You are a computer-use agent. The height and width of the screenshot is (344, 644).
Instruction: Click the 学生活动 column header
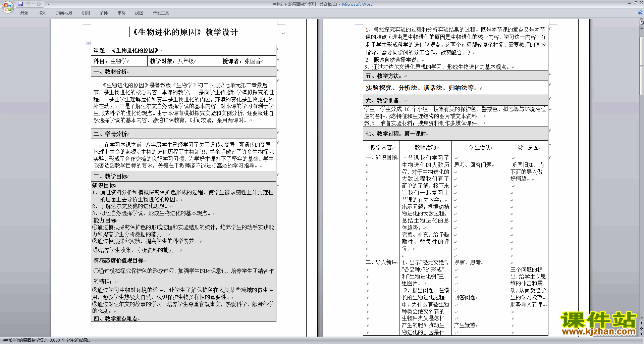480,147
